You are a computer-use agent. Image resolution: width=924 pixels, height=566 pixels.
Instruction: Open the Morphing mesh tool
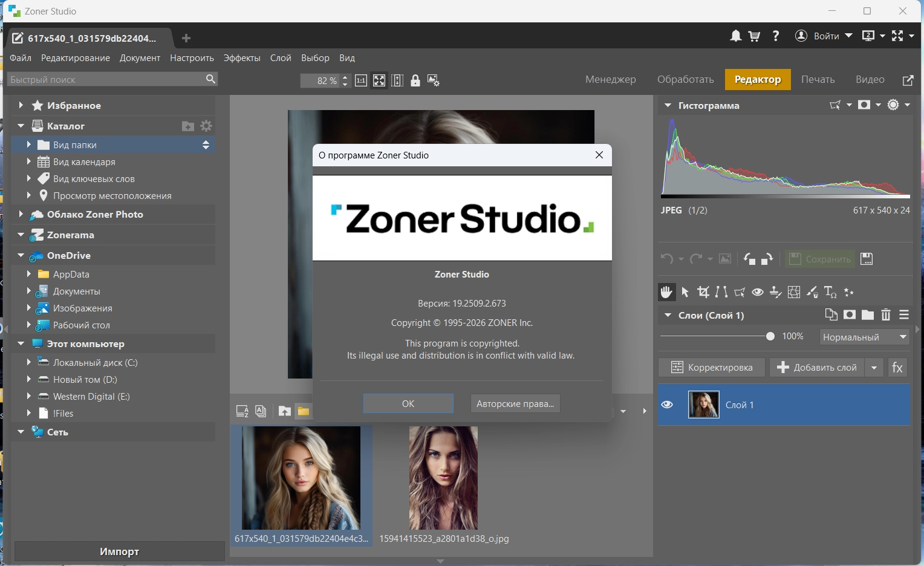[x=794, y=292]
